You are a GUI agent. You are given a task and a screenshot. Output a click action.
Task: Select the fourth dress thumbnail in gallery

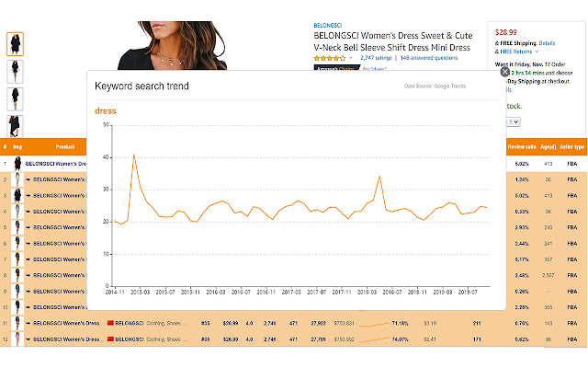point(15,126)
